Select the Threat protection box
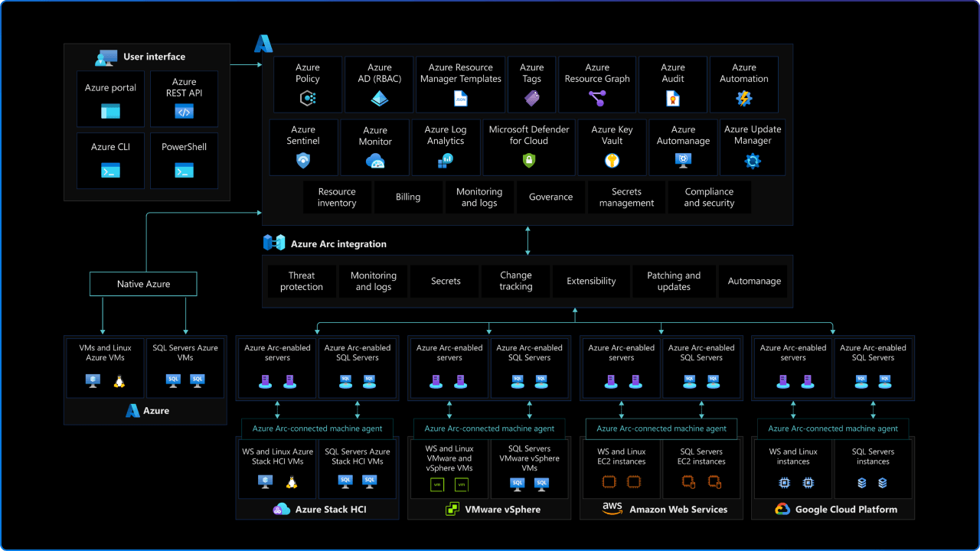The width and height of the screenshot is (980, 551). pos(302,281)
